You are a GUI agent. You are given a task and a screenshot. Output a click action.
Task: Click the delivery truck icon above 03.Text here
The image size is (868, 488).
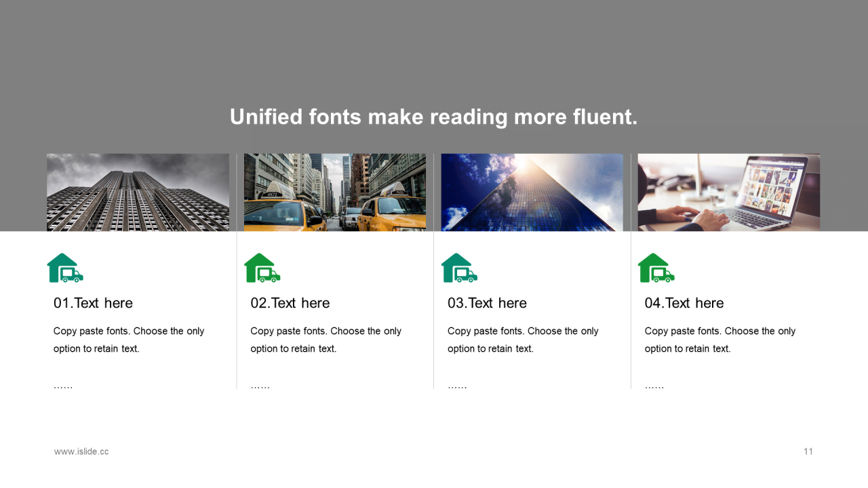click(459, 268)
